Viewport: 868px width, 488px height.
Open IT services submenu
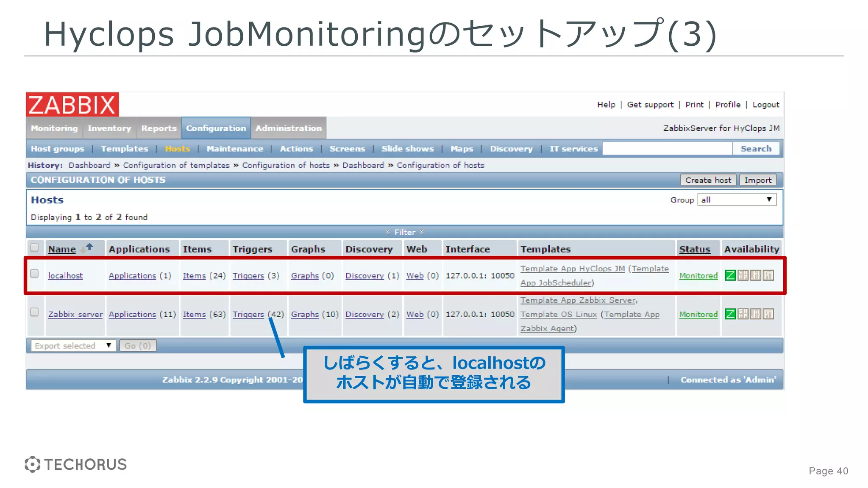click(574, 149)
